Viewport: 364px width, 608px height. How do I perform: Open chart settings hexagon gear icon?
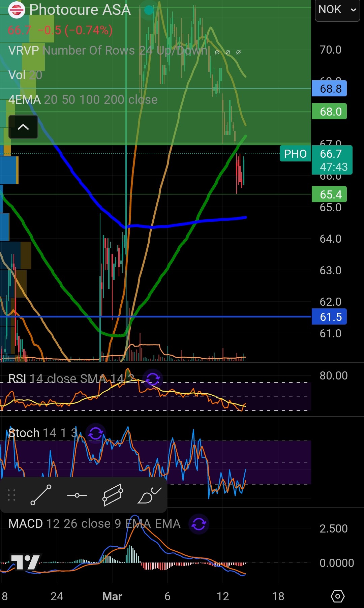pos(337,596)
